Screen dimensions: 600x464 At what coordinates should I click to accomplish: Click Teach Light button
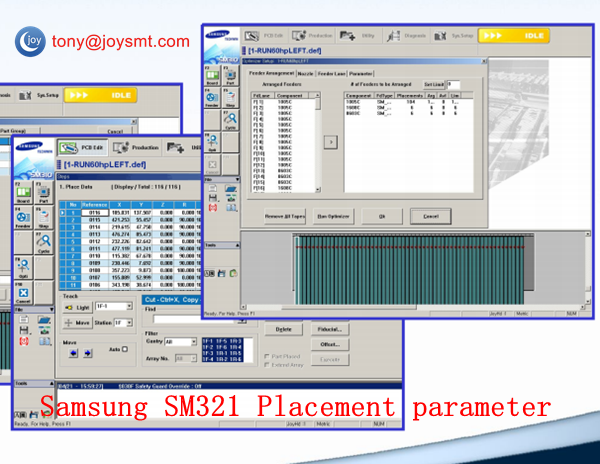pos(78,308)
